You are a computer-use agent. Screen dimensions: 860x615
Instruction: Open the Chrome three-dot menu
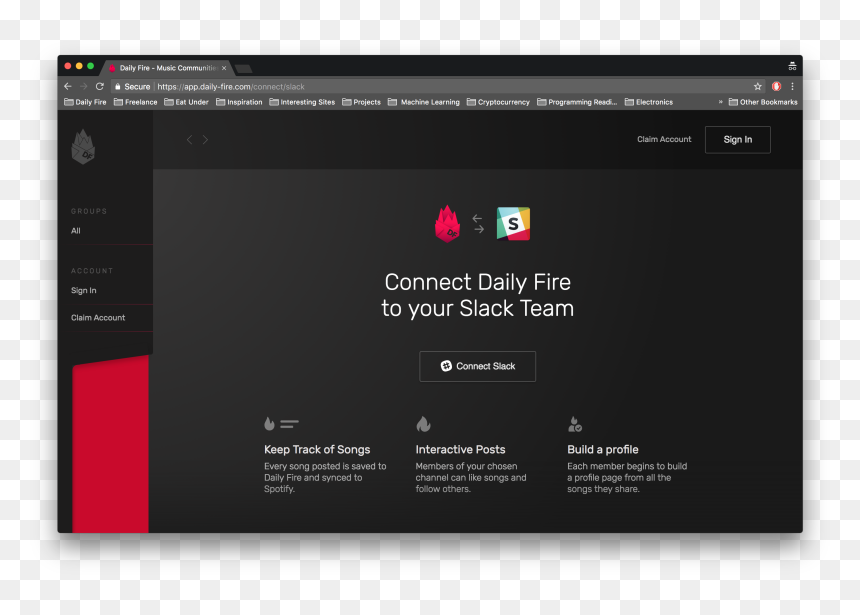(792, 86)
